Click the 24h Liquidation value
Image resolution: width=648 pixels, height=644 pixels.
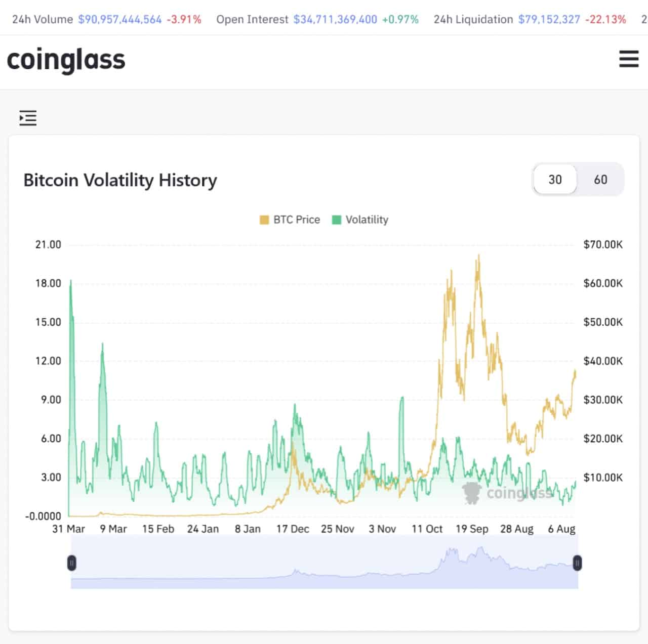tap(548, 19)
